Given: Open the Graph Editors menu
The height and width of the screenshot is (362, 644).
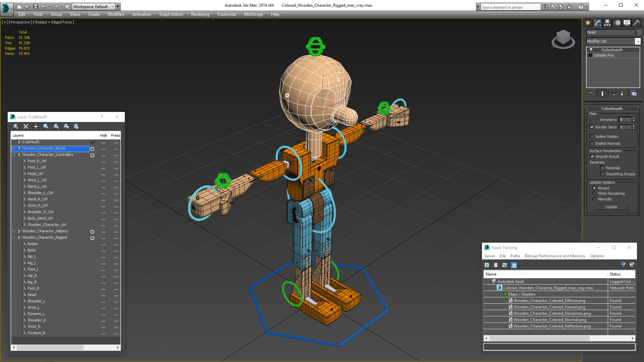Looking at the screenshot, I should coord(171,14).
